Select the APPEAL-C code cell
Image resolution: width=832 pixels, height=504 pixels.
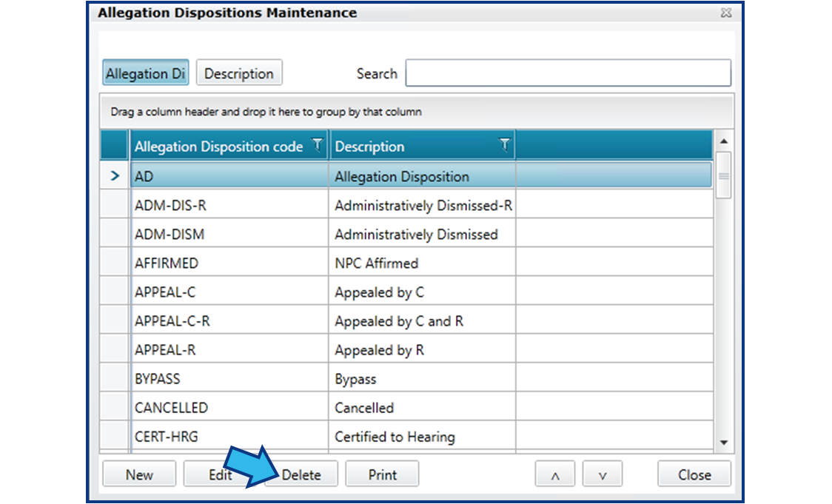[x=229, y=292]
